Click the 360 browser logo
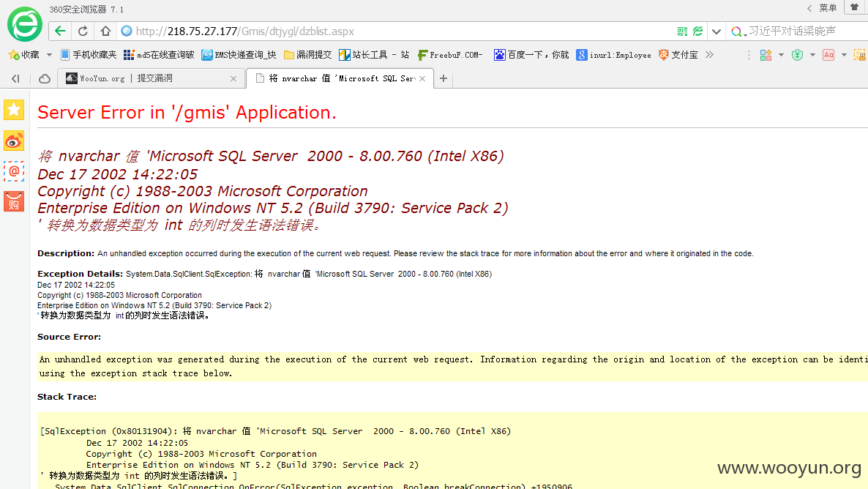 (24, 24)
